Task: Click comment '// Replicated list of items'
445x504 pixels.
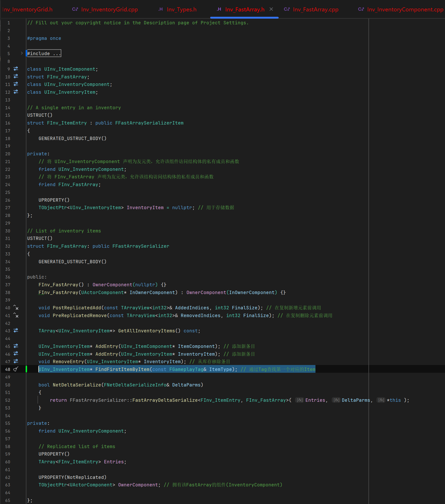Action: 77,447
